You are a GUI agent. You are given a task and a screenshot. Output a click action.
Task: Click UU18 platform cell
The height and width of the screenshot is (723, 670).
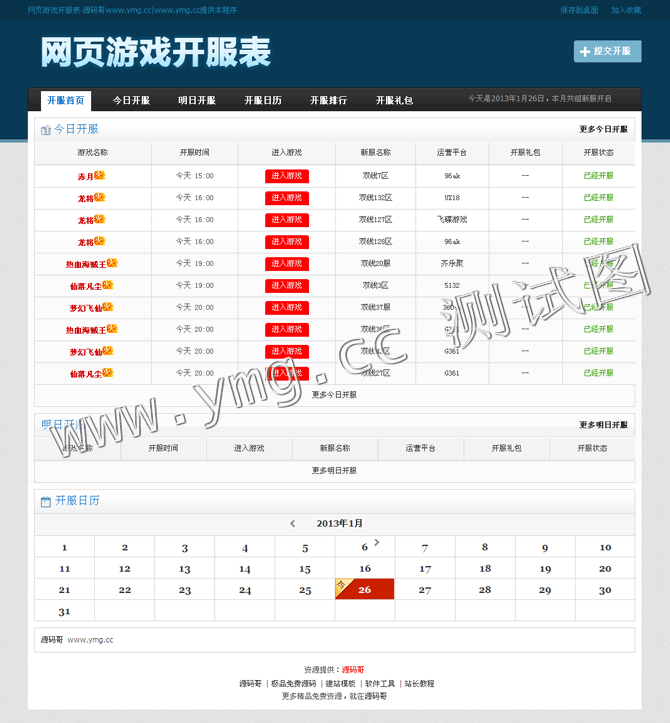click(452, 198)
